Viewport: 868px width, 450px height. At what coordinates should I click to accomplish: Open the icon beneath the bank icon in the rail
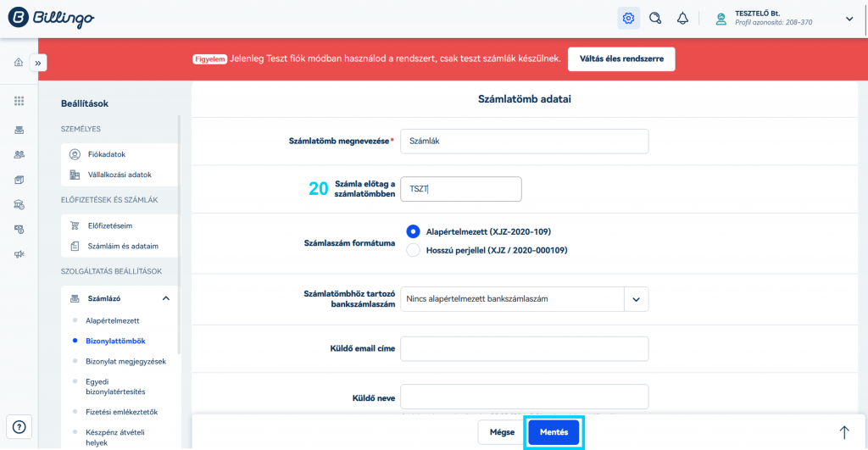coord(19,229)
